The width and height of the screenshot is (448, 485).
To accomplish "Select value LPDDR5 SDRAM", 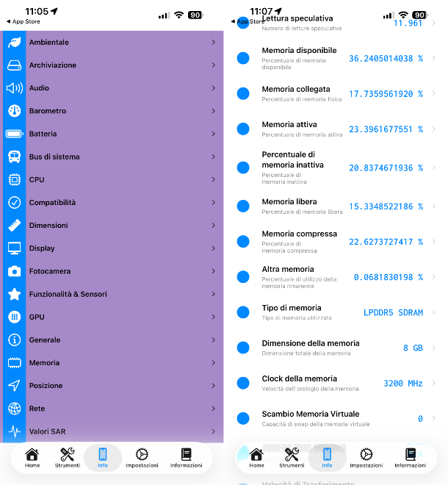I will [393, 313].
